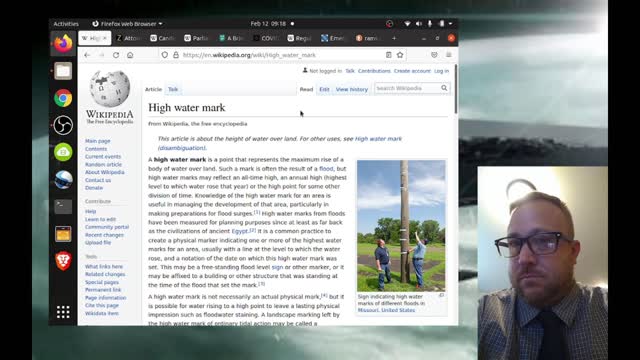640x360 pixels.
Task: Click the Wikipedia search magnifier icon
Action: coord(444,88)
